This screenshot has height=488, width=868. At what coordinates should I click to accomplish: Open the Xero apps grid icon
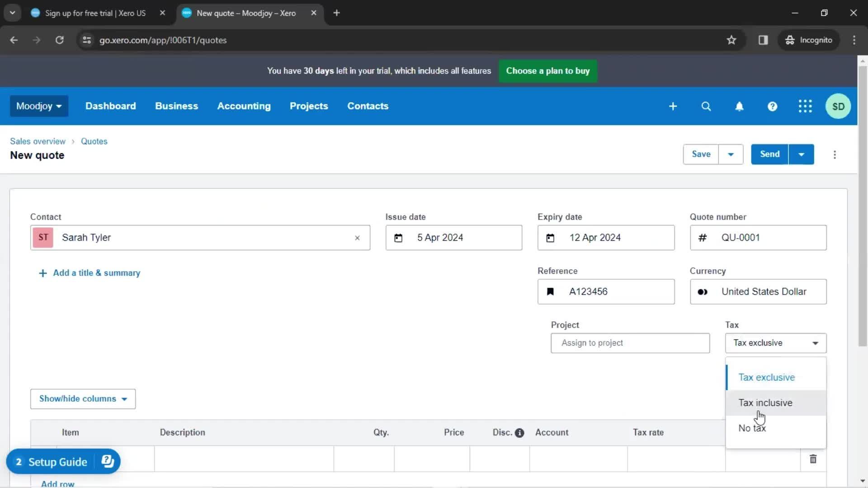(805, 106)
